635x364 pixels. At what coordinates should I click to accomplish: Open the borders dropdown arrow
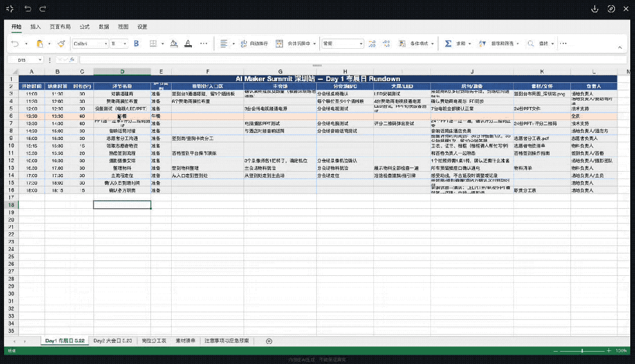point(162,44)
